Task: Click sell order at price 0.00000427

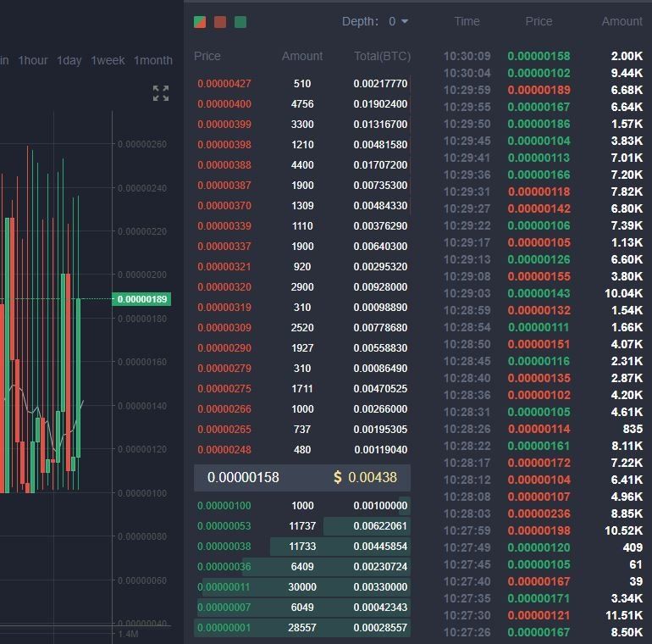Action: [x=224, y=84]
